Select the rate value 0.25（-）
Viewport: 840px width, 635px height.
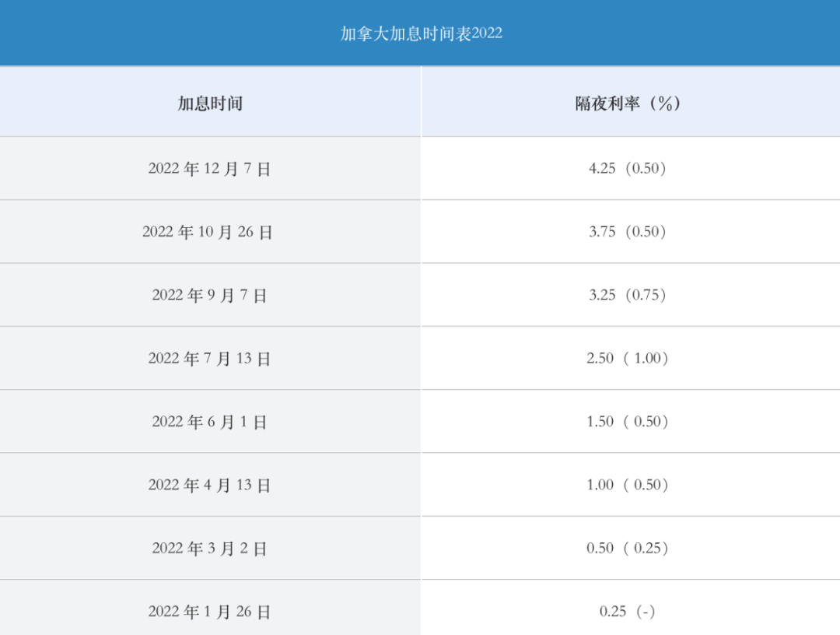pyautogui.click(x=628, y=611)
